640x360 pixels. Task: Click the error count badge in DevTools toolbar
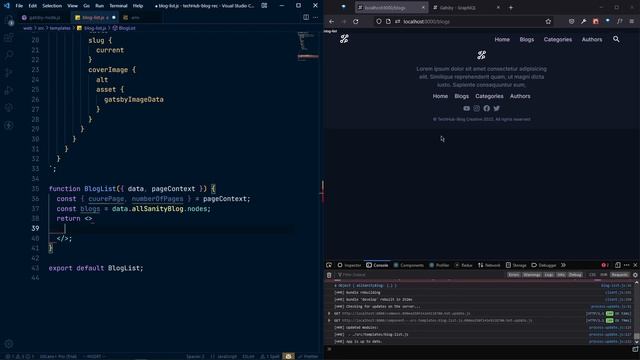(605, 265)
